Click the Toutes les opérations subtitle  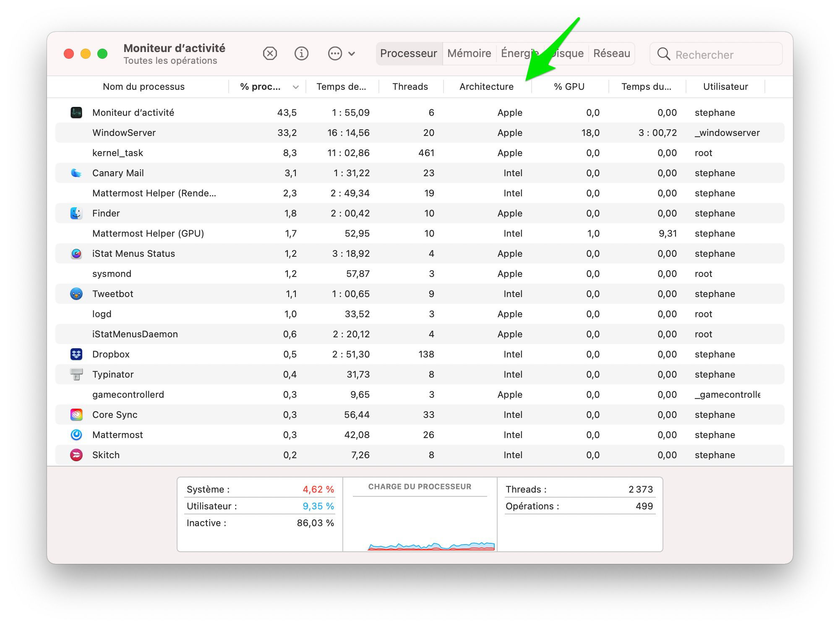point(170,61)
